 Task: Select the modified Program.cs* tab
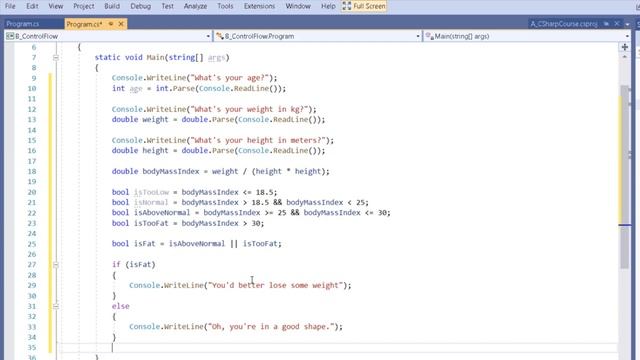click(x=84, y=24)
